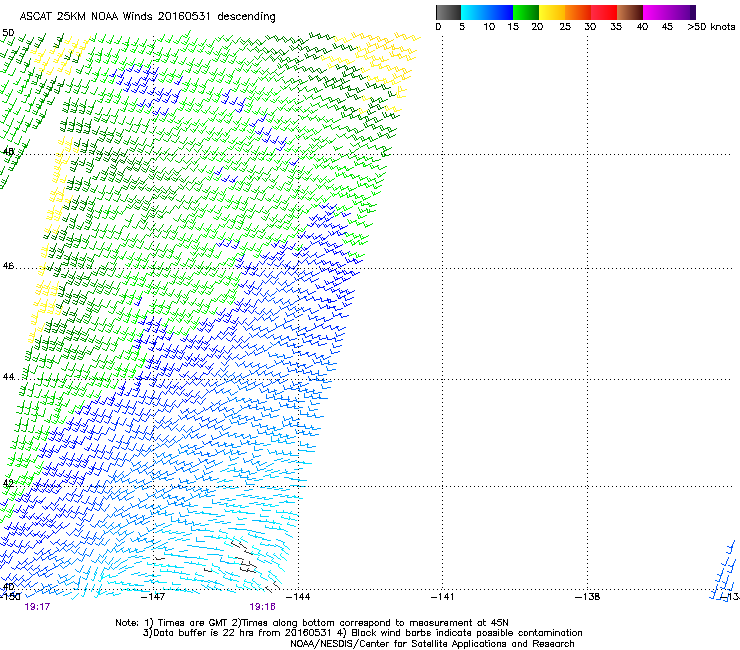Click the '35' label under the color bar
The height and width of the screenshot is (650, 740).
point(616,27)
